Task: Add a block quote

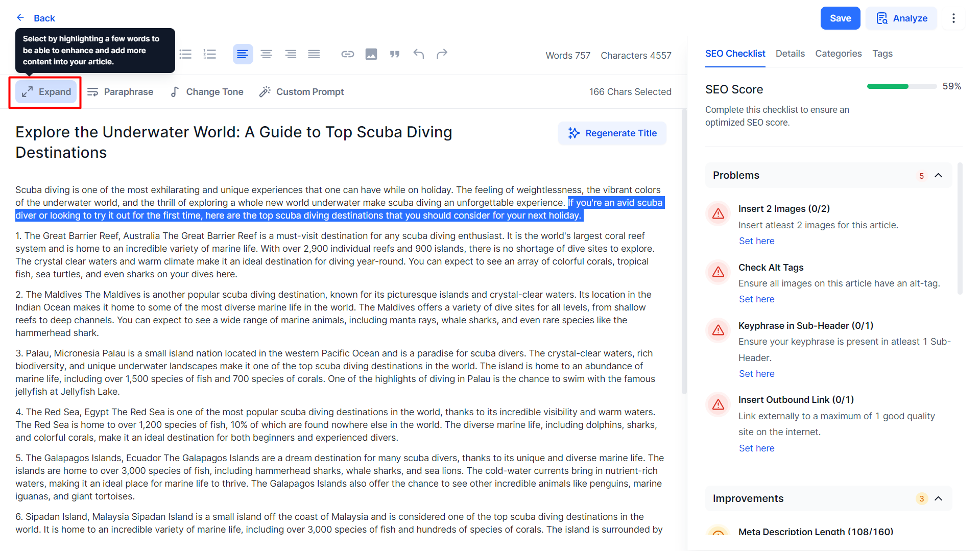Action: [x=395, y=54]
